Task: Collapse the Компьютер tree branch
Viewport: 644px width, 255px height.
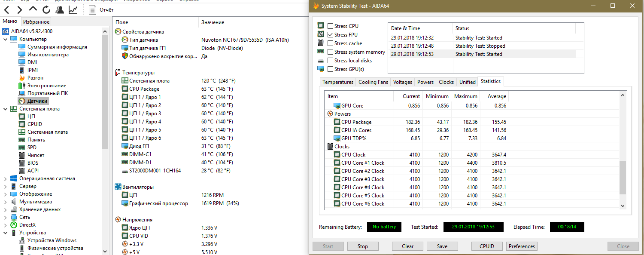Action: (5, 39)
